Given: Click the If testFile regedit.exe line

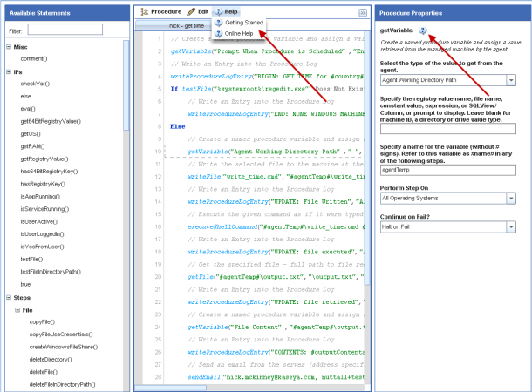Looking at the screenshot, I should (x=267, y=89).
